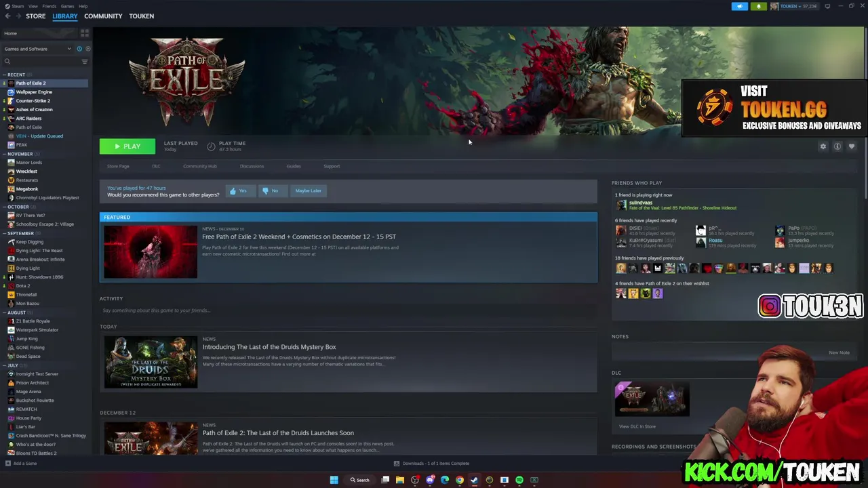Open the Store Page link
Screen dimensions: 868x488
118,166
